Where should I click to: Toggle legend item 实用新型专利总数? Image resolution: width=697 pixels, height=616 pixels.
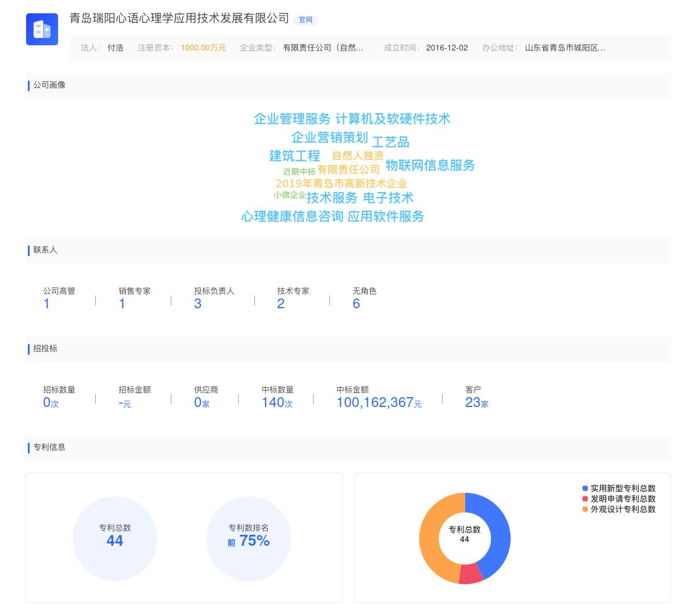(619, 488)
